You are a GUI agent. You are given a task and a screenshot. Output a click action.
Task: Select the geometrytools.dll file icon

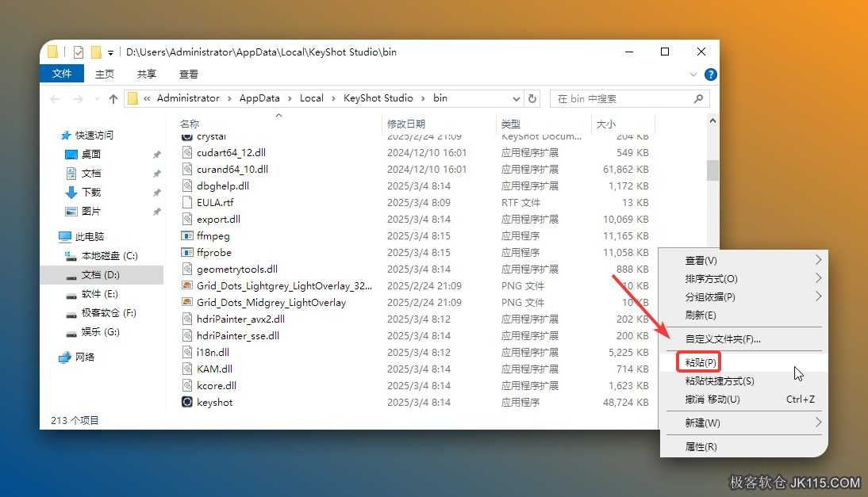tap(187, 270)
